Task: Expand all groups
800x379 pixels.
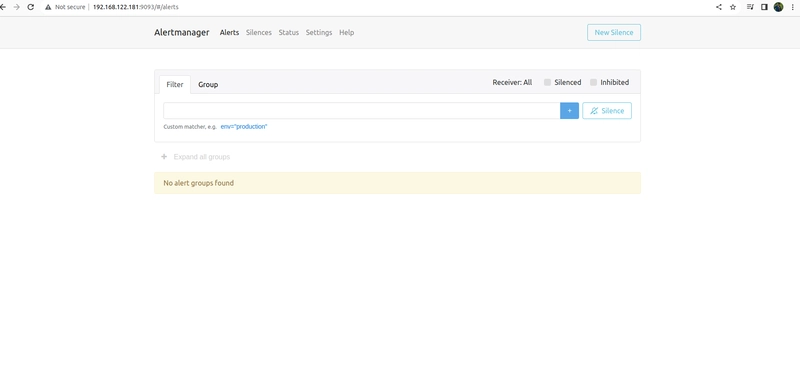Action: point(202,157)
